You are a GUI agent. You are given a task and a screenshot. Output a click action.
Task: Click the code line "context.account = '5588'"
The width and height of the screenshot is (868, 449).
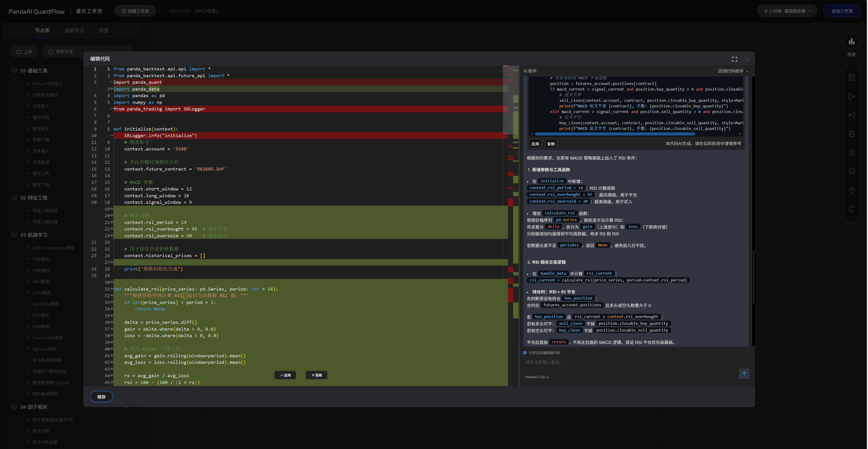tap(156, 149)
